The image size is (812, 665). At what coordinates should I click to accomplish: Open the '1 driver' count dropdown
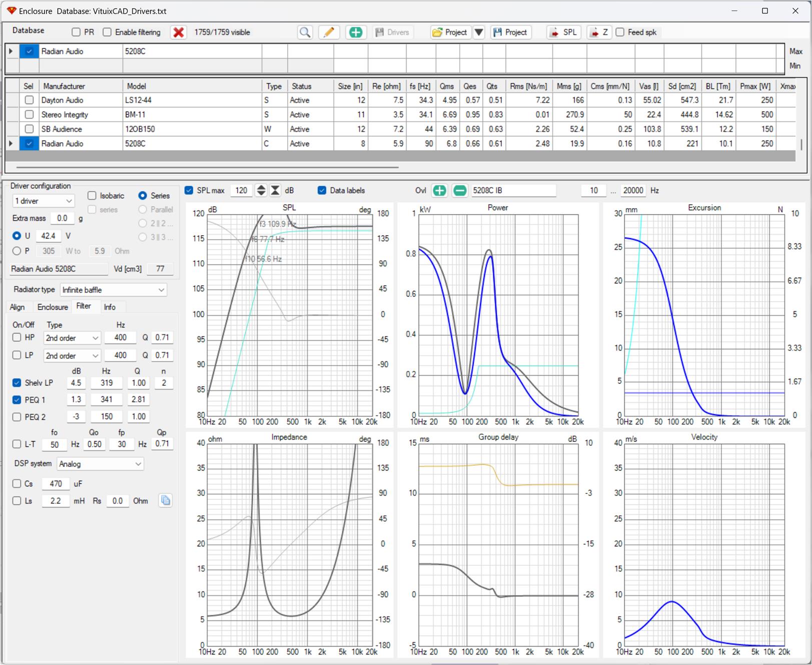[x=44, y=201]
